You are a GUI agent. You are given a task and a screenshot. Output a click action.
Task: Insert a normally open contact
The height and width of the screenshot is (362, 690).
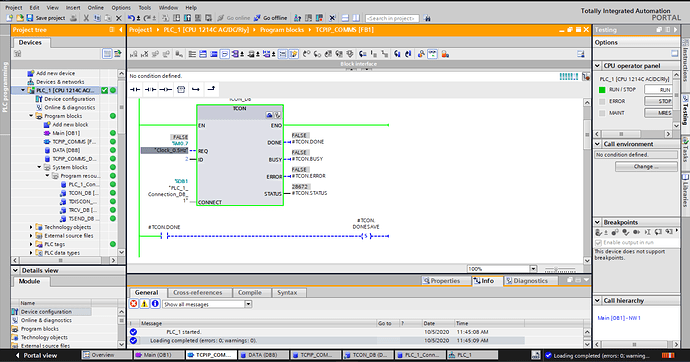(135, 89)
